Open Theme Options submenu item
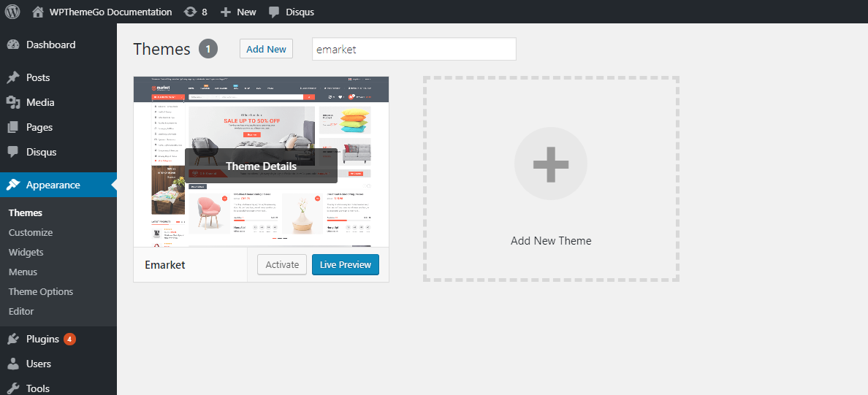Image resolution: width=868 pixels, height=395 pixels. pyautogui.click(x=41, y=291)
